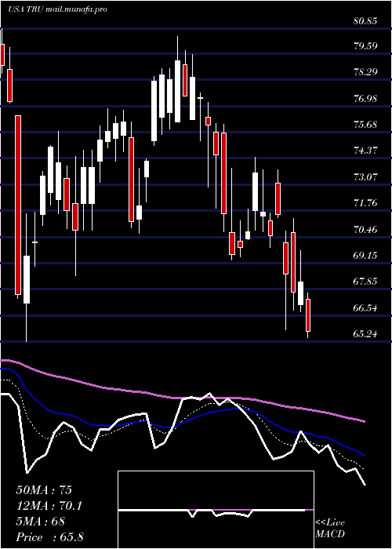
Task: Select the 74.37 price axis label
Action: tap(365, 151)
